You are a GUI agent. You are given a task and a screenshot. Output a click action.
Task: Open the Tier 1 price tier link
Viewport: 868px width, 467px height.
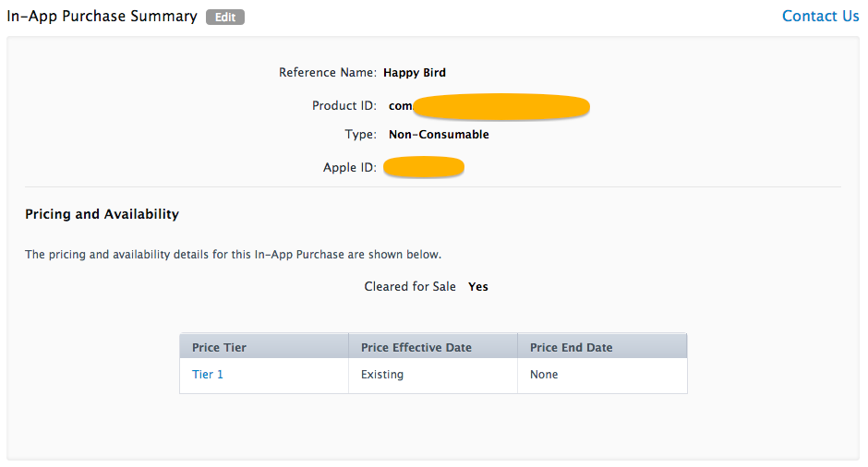click(208, 375)
